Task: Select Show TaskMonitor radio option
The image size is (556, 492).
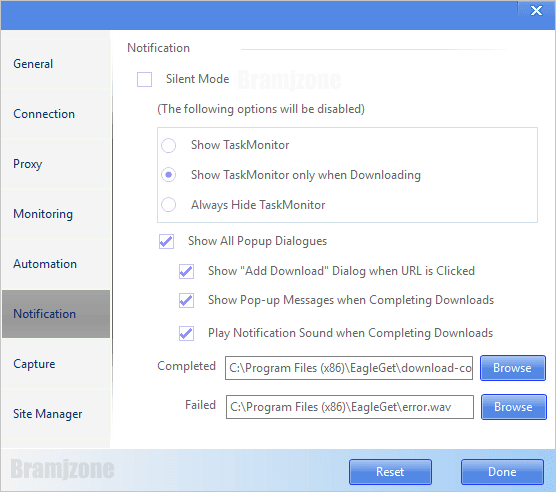Action: point(168,145)
